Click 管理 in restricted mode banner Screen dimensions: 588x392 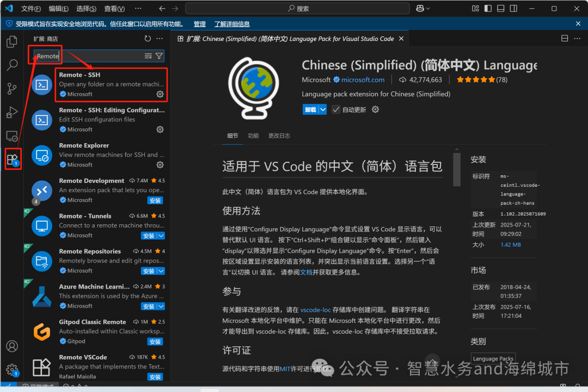click(x=199, y=24)
